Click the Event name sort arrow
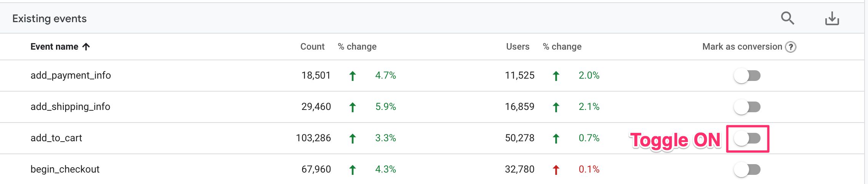 pos(86,47)
